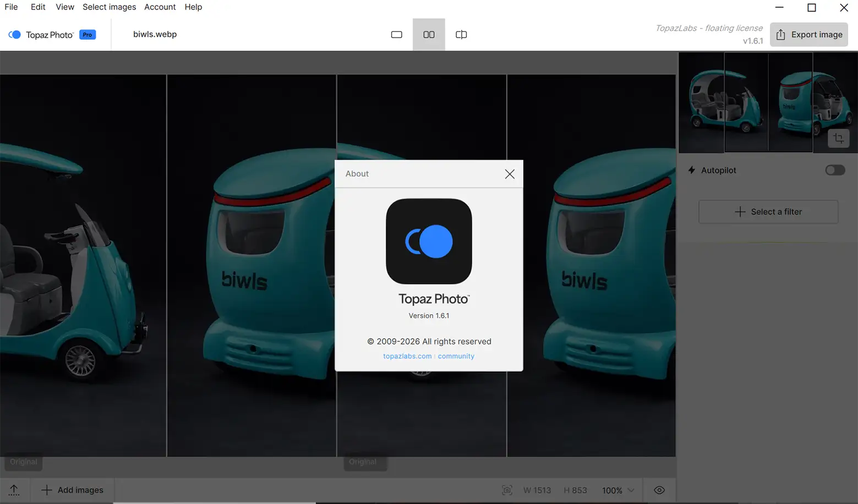
Task: Open the Edit menu
Action: [x=38, y=7]
